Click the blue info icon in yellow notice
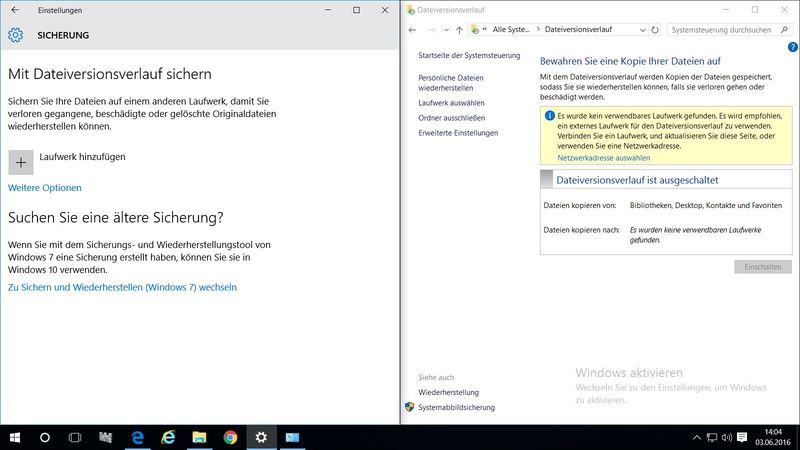The width and height of the screenshot is (800, 450). pyautogui.click(x=549, y=116)
